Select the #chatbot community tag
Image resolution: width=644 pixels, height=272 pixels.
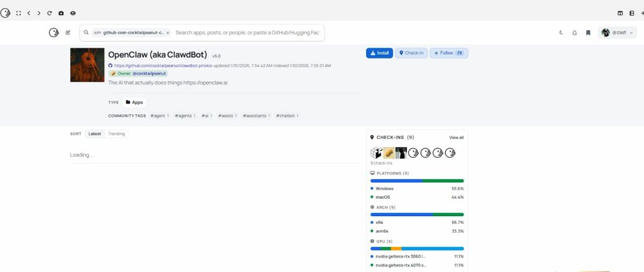point(287,116)
